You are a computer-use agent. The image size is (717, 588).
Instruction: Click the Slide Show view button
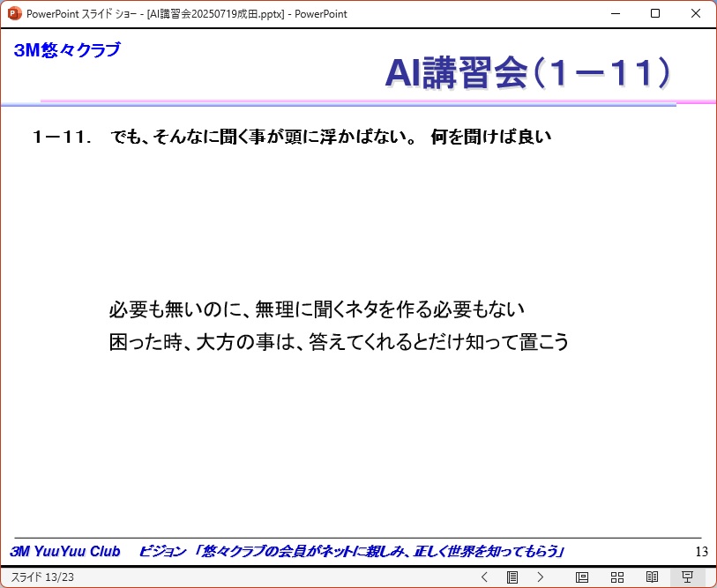point(688,577)
